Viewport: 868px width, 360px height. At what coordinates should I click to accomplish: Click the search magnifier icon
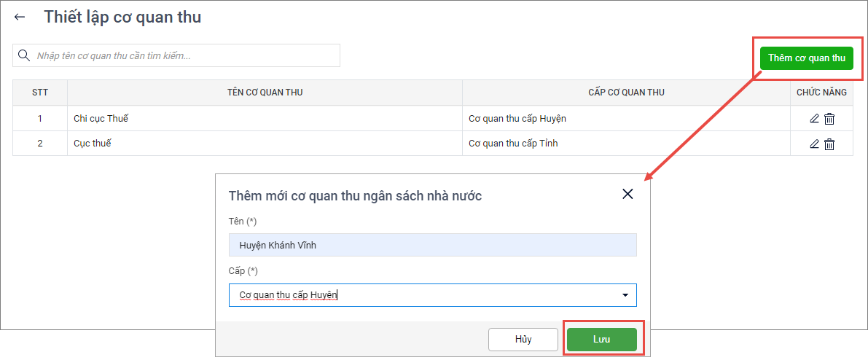pyautogui.click(x=24, y=55)
